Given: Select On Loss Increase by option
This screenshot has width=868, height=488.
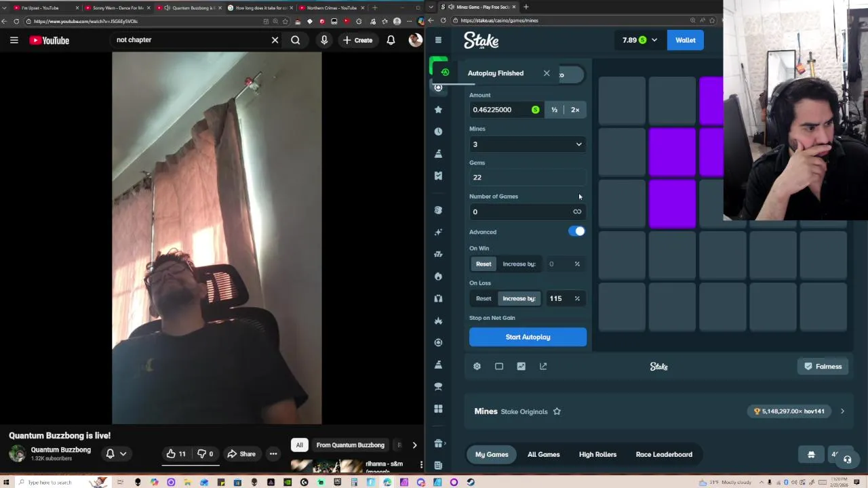Looking at the screenshot, I should (x=519, y=298).
